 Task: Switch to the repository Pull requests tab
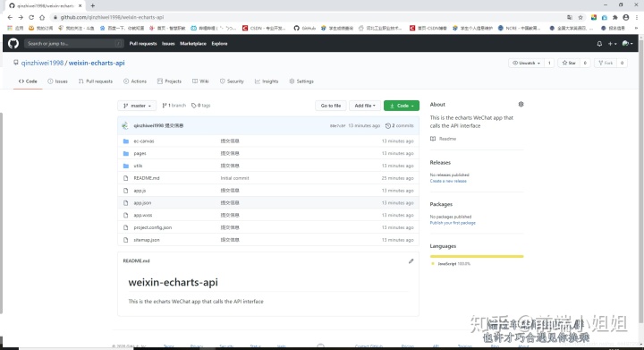pyautogui.click(x=96, y=81)
